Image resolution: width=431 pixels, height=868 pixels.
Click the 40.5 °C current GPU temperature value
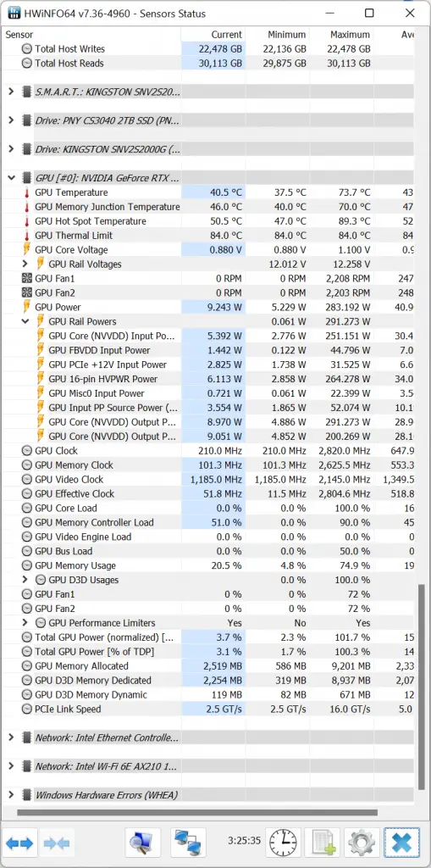pos(226,192)
